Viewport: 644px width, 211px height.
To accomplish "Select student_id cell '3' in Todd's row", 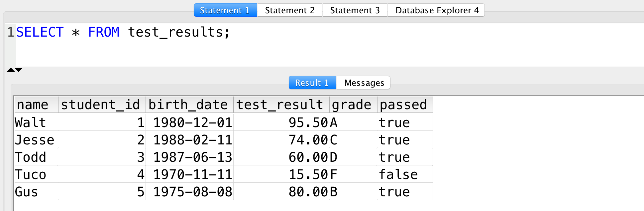I will (x=102, y=157).
